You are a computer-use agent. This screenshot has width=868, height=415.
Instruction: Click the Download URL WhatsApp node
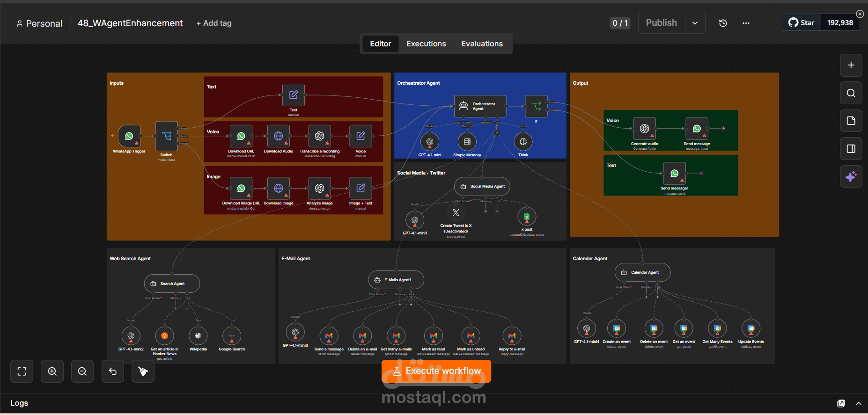pyautogui.click(x=241, y=136)
